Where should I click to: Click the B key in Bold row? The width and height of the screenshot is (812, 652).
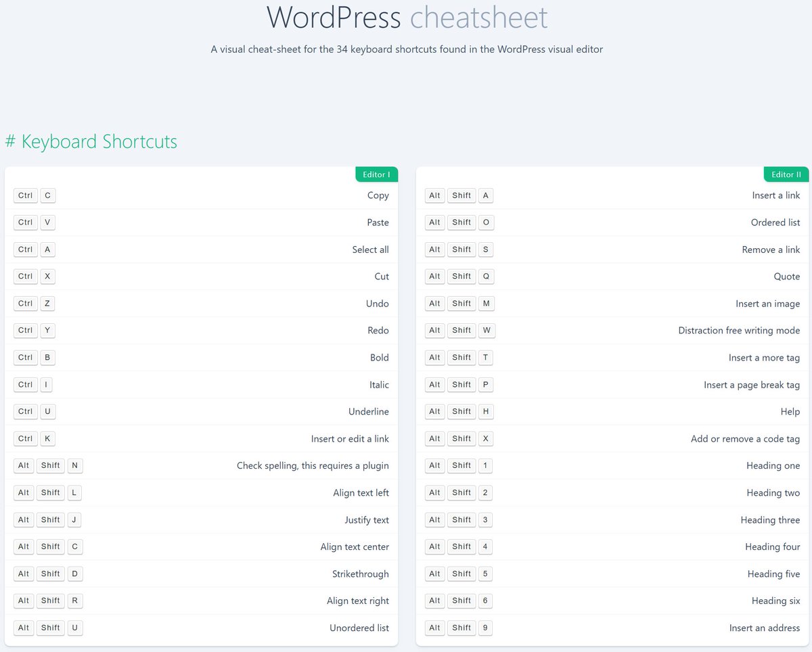click(47, 358)
